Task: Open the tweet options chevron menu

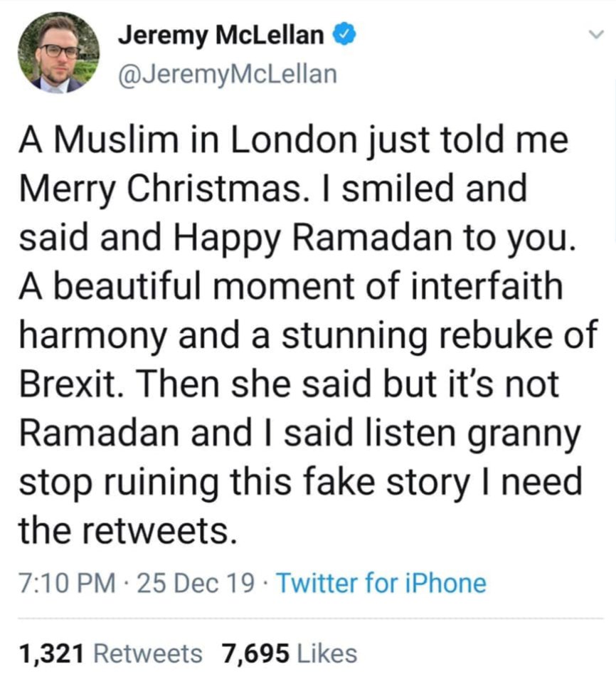Action: click(x=595, y=36)
